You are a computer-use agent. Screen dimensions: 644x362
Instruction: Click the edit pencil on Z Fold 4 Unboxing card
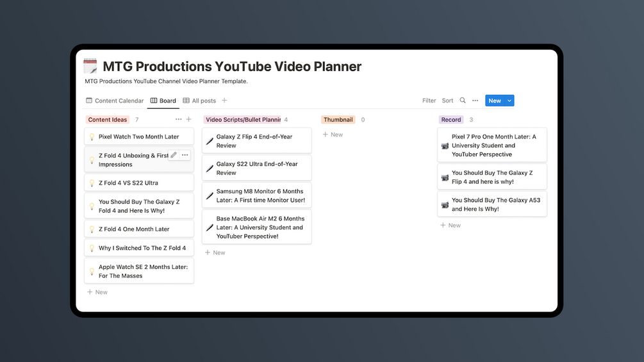point(174,155)
